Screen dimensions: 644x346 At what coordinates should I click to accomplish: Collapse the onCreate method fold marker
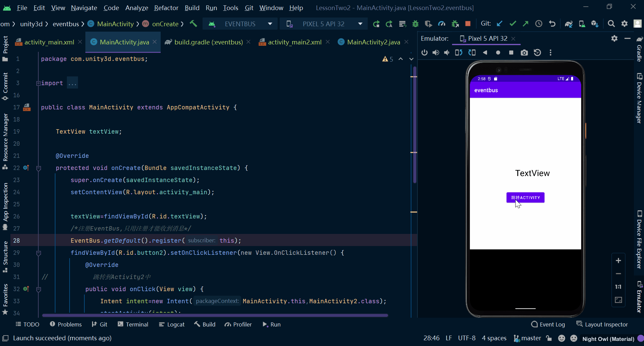point(39,168)
